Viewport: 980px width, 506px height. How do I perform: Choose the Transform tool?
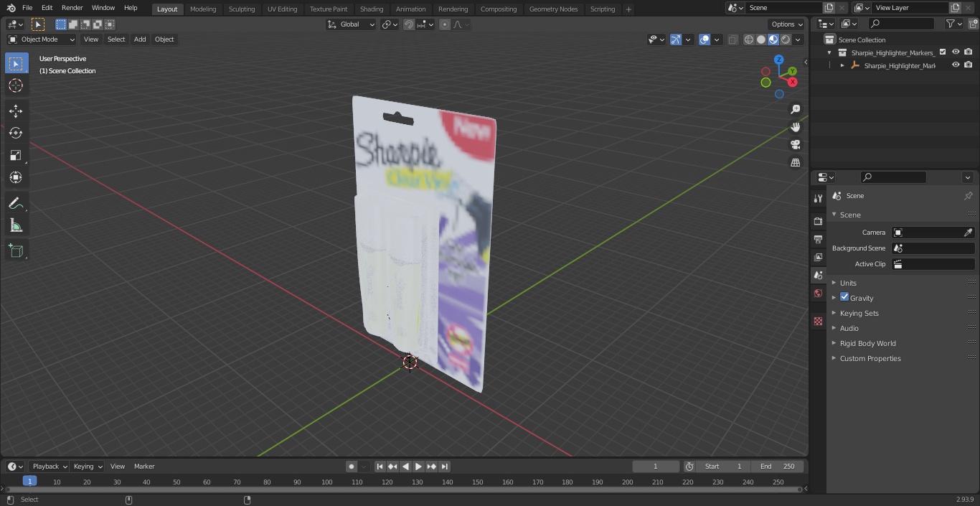click(16, 177)
